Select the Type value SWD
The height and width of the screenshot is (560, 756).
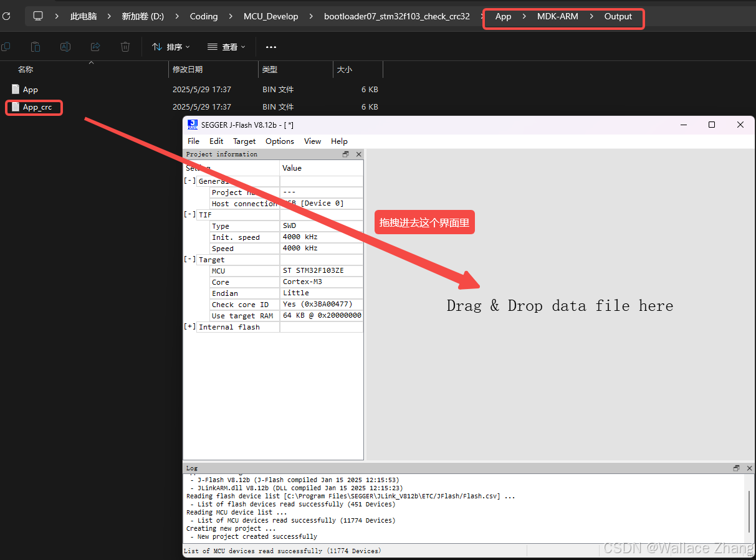pos(289,225)
